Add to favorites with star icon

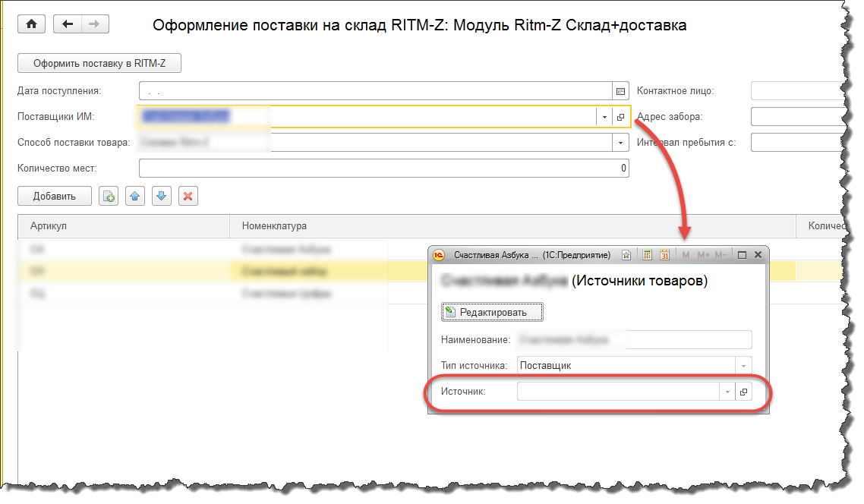point(626,255)
